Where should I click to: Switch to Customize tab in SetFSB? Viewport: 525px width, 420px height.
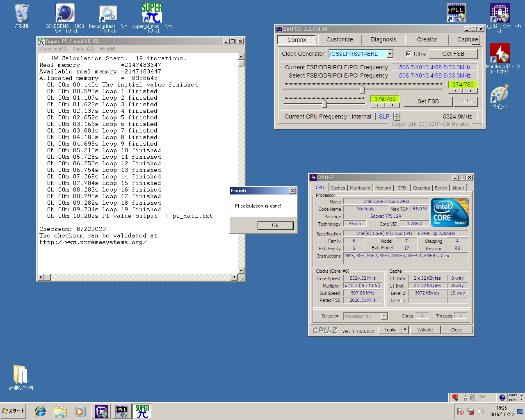click(x=340, y=39)
